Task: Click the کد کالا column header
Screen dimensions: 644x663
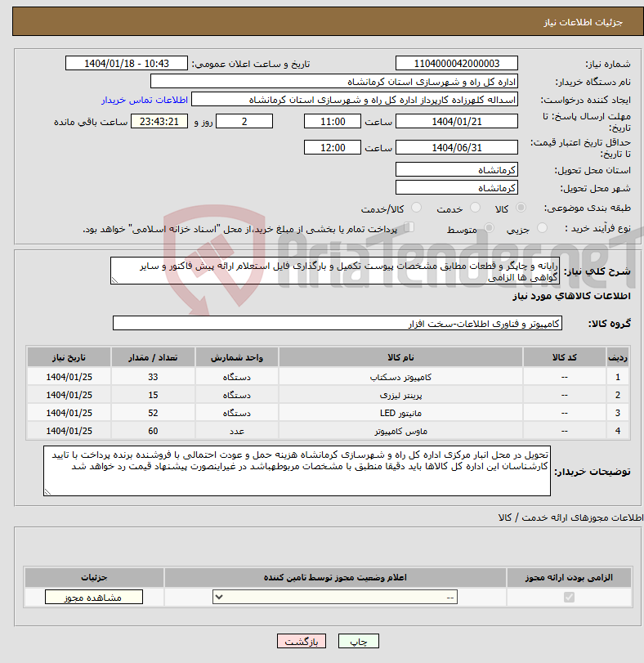Action: (x=565, y=357)
